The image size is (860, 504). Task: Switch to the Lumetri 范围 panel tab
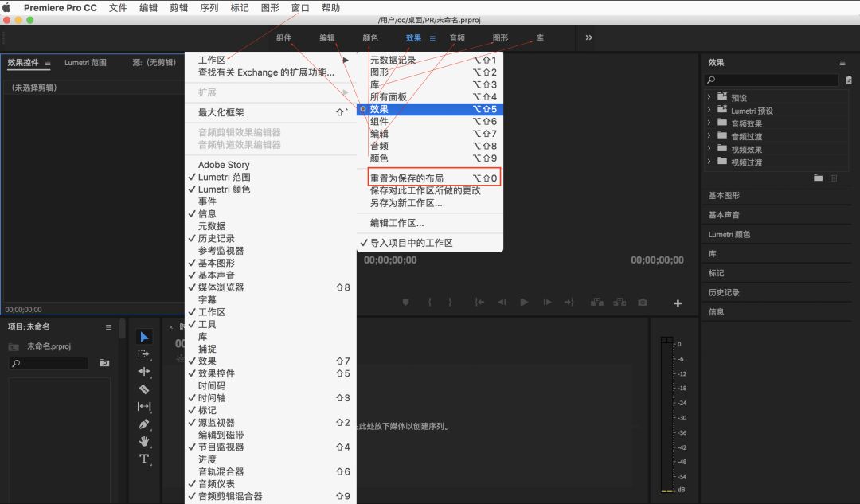click(x=85, y=63)
